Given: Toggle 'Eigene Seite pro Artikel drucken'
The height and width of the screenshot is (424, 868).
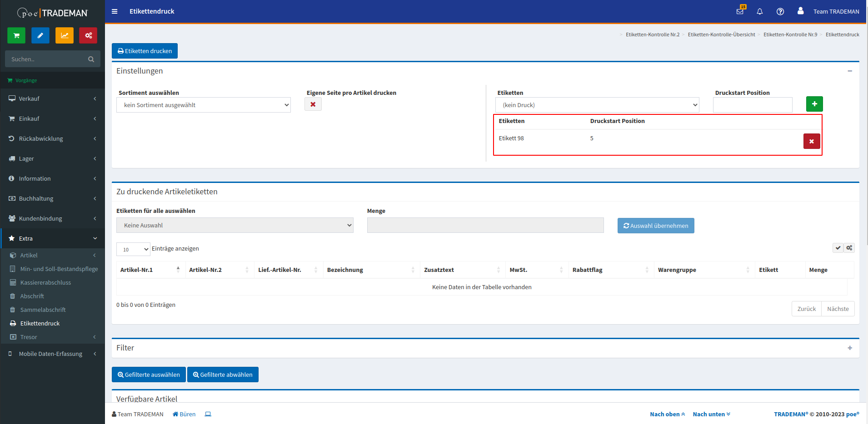Looking at the screenshot, I should [x=313, y=104].
